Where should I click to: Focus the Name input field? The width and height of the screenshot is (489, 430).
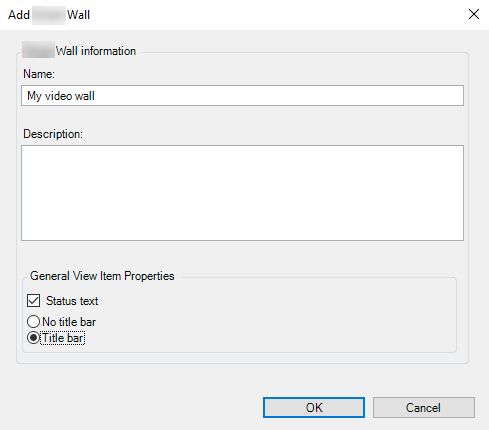click(x=242, y=96)
